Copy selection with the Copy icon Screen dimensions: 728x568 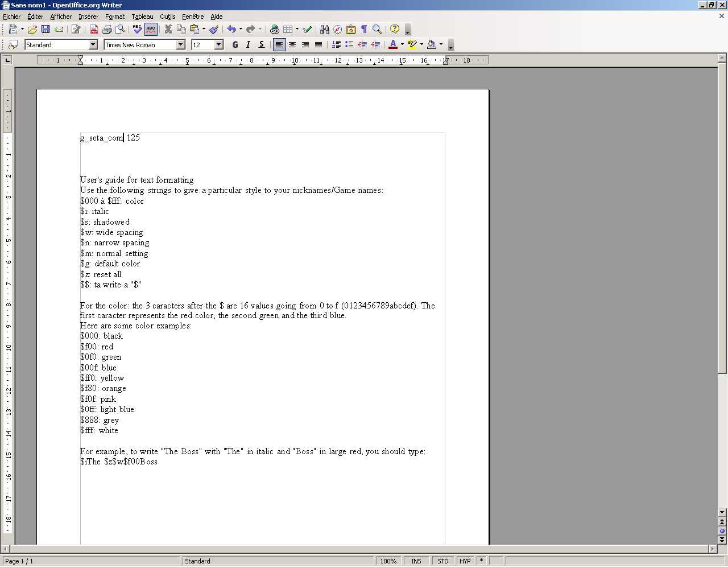click(x=181, y=29)
